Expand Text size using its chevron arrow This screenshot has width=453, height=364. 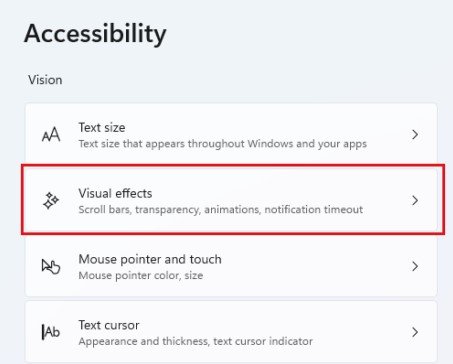pyautogui.click(x=415, y=135)
